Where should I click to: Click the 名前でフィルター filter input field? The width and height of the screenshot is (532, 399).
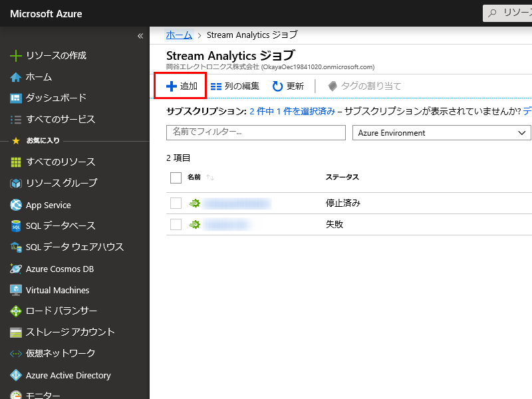coord(255,132)
